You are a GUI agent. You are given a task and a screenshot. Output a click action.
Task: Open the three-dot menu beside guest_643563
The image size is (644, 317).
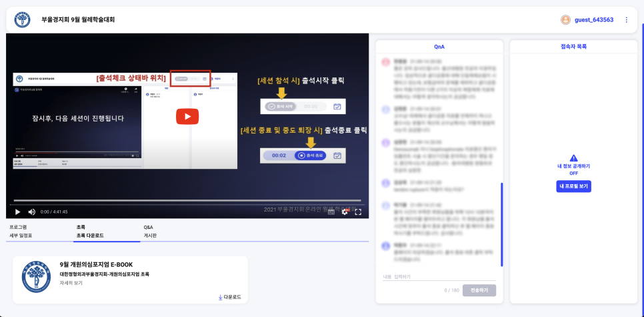(627, 20)
